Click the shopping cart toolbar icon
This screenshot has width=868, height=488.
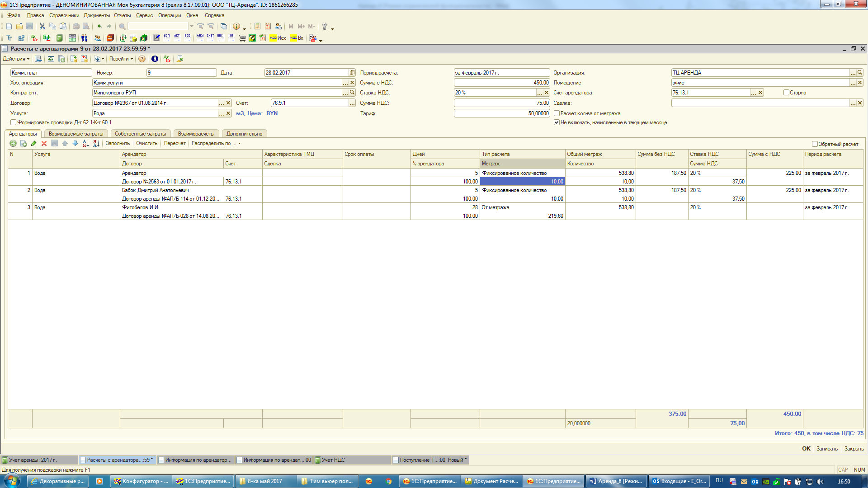pos(242,38)
